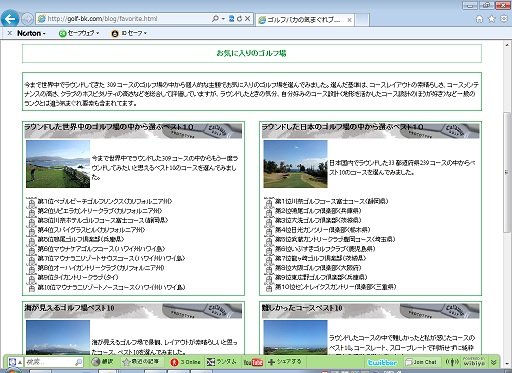Image resolution: width=512 pixels, height=373 pixels.
Task: Click the 海が見えるゴルフ場ベスト10 panel thumbnail
Action: [58, 337]
